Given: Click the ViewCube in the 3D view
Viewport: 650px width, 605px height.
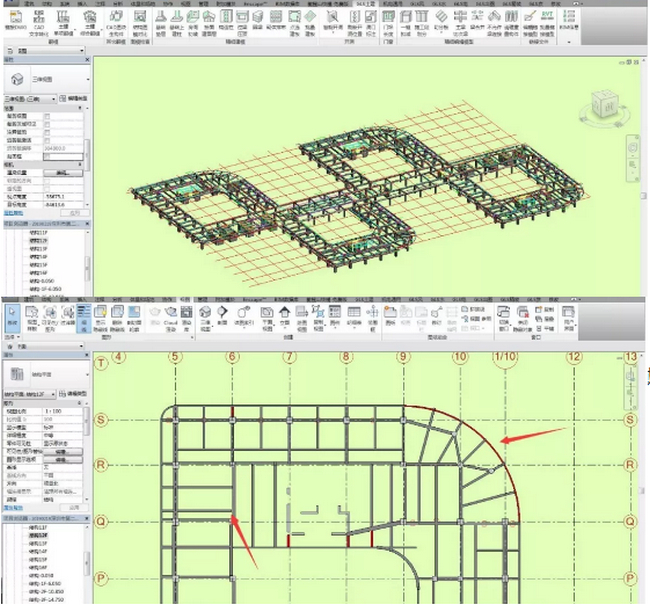Looking at the screenshot, I should pyautogui.click(x=605, y=106).
